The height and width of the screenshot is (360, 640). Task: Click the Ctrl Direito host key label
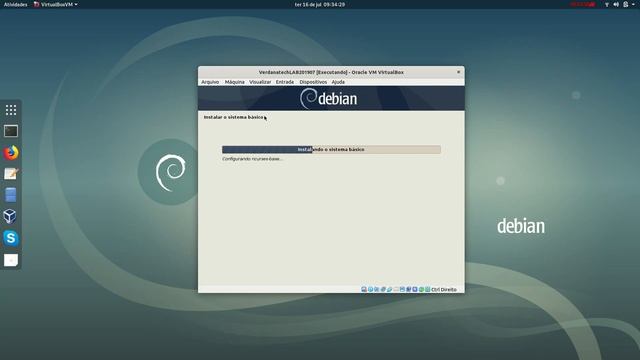point(444,289)
